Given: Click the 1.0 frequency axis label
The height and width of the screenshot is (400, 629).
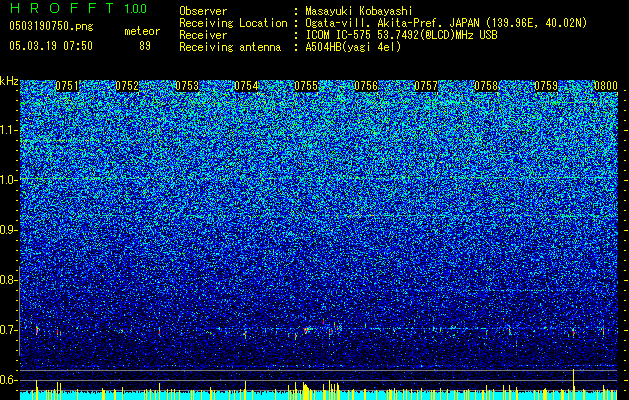Looking at the screenshot, I should click(x=8, y=180).
